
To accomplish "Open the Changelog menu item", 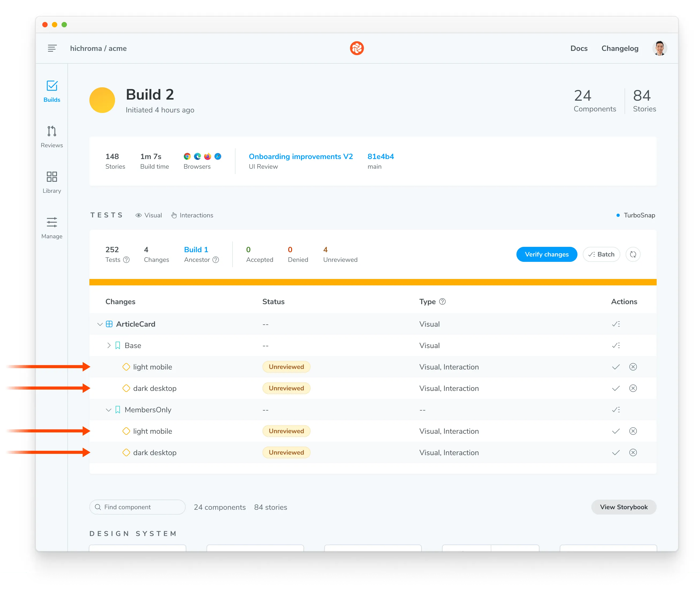I will pyautogui.click(x=619, y=48).
